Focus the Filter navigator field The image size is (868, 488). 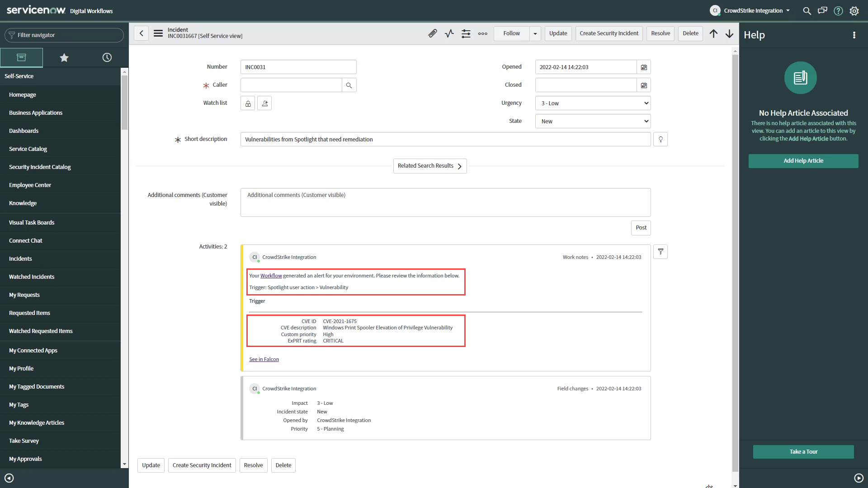click(64, 35)
